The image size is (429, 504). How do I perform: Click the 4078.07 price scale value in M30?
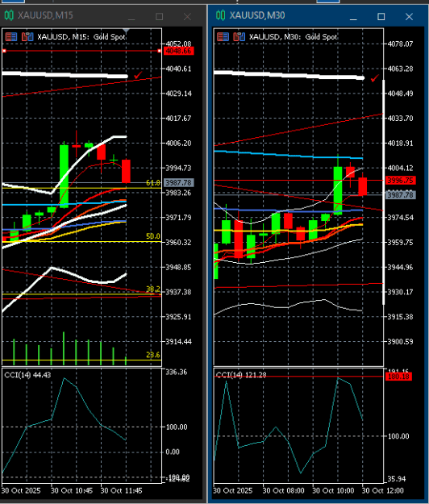coord(401,44)
